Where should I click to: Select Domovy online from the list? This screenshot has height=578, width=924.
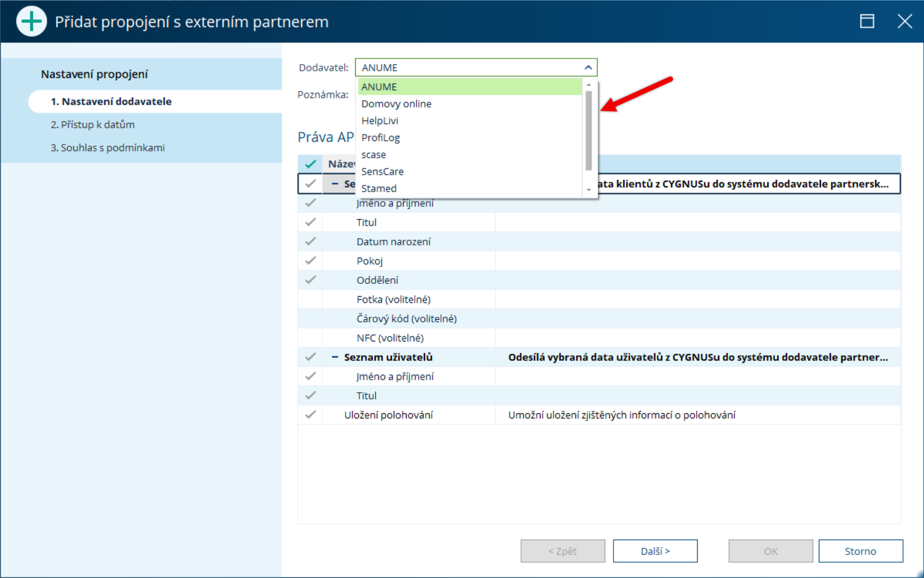[x=470, y=104]
